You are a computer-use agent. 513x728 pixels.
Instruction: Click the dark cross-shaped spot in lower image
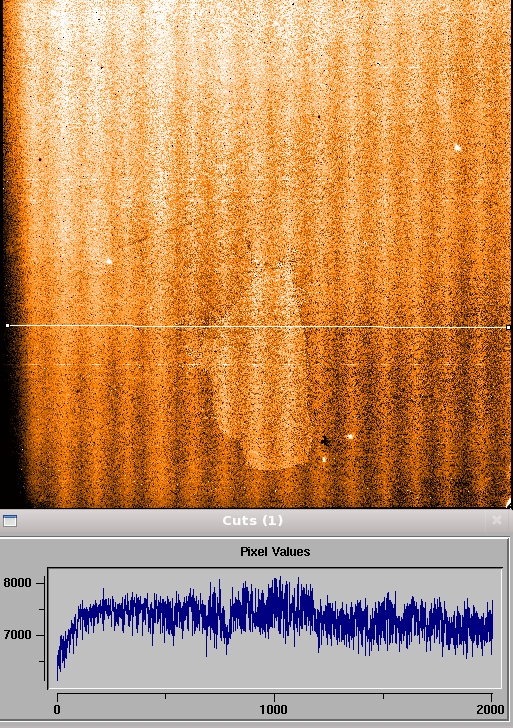(x=325, y=441)
